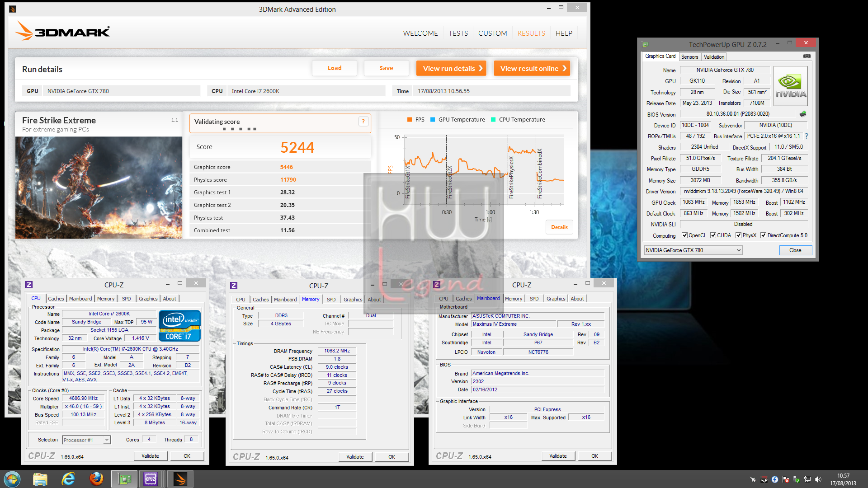Image resolution: width=868 pixels, height=488 pixels.
Task: Click the left CPU-Z window title icon
Action: point(29,285)
